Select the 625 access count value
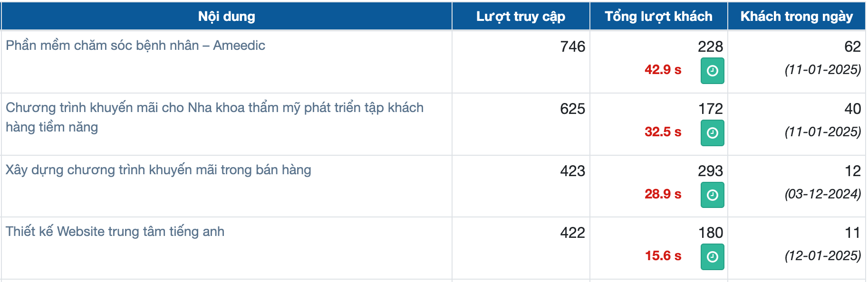Screen dimensions: 868x282 pyautogui.click(x=572, y=109)
